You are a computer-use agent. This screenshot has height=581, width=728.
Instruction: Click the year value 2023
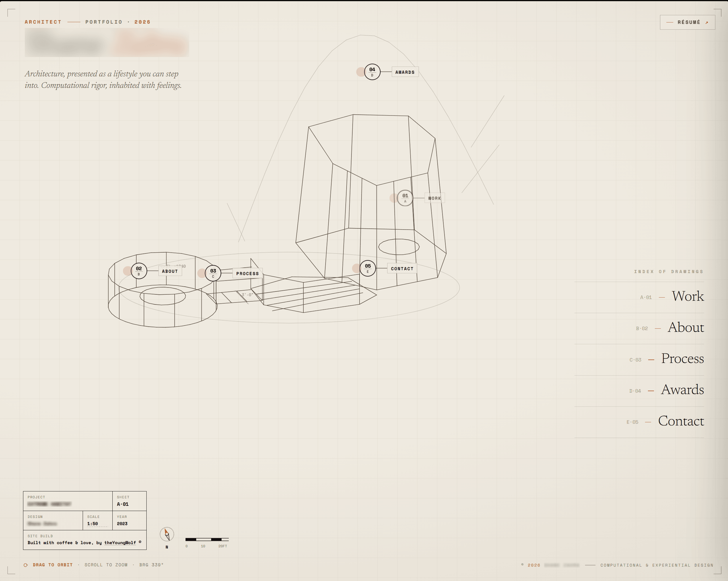(x=122, y=524)
